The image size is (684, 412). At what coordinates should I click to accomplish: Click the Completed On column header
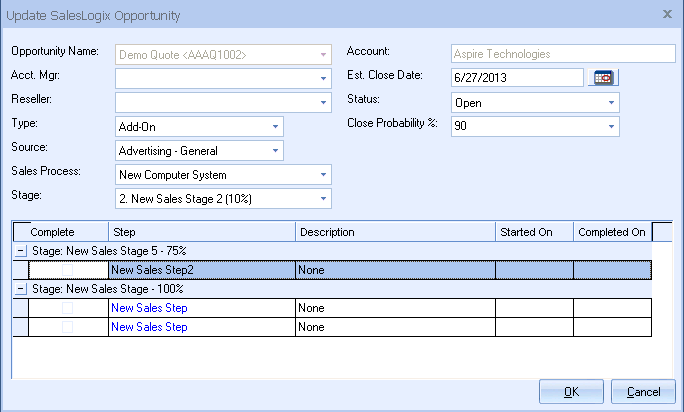point(612,232)
